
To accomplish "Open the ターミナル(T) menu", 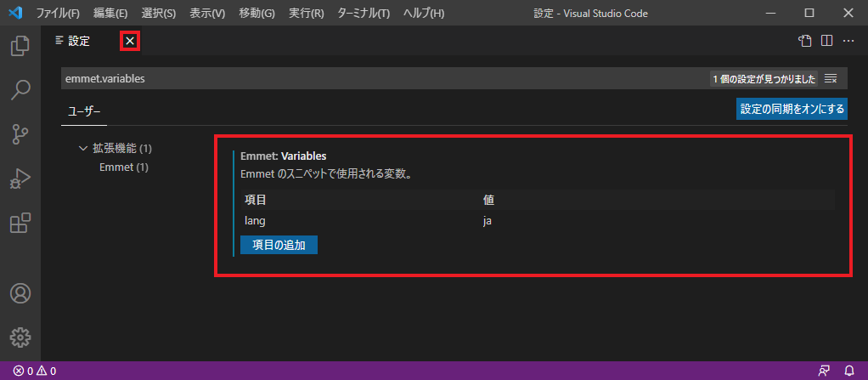I will point(364,14).
